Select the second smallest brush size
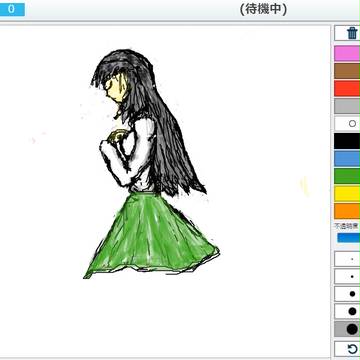Image resolution: width=360 pixels, height=360 pixels. point(347,276)
